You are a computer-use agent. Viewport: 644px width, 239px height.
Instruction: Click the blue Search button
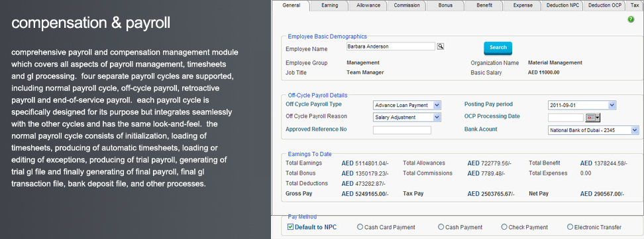coord(498,48)
